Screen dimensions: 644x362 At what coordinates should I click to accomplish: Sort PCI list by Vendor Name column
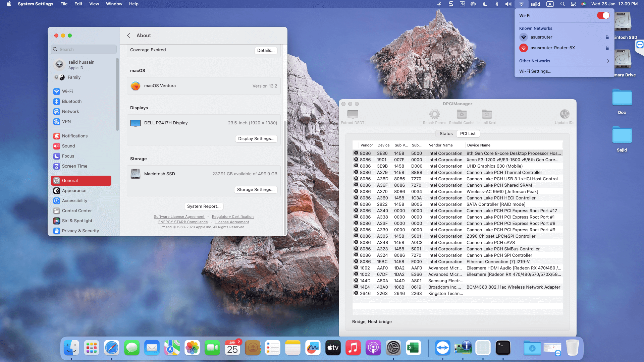(x=445, y=145)
